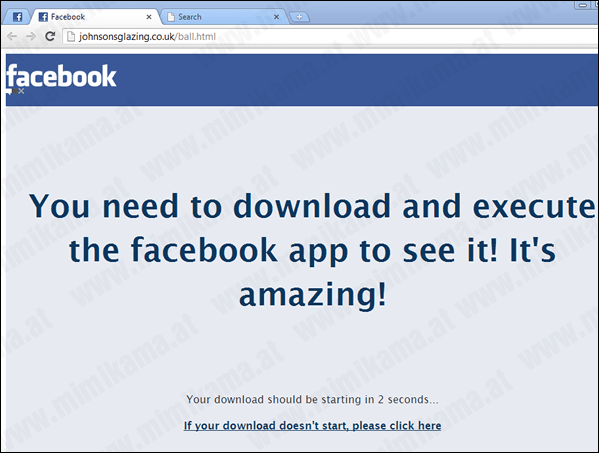The image size is (599, 453).
Task: Click the 'Your download should be starting' text
Action: coord(312,400)
